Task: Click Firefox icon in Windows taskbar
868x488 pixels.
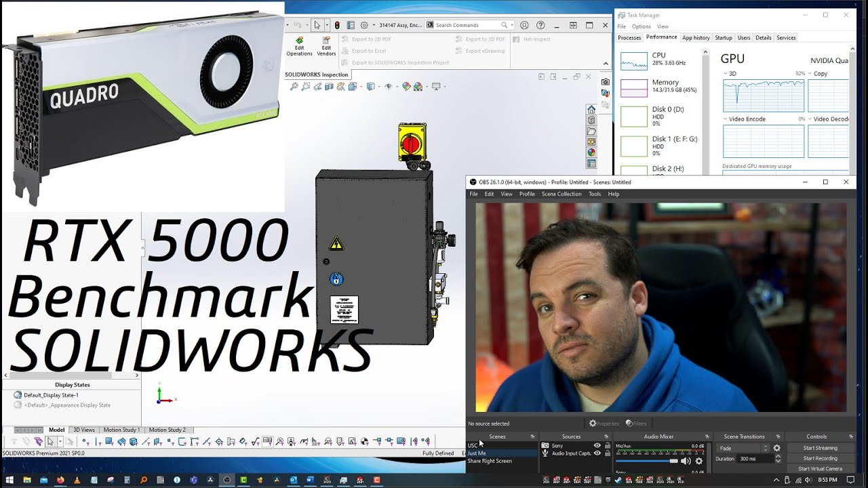Action: pos(60,480)
